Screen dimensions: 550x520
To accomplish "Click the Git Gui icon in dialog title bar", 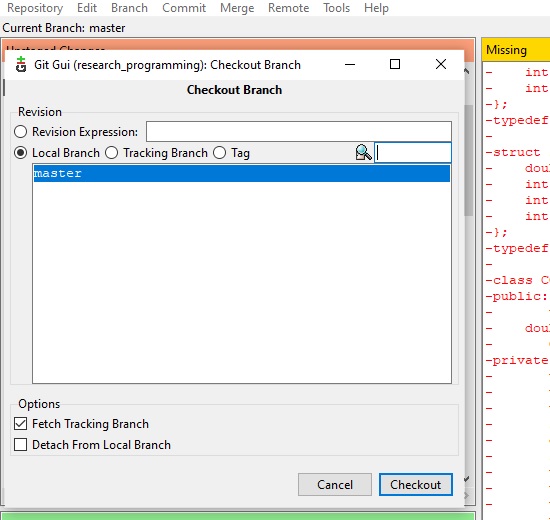I will (21, 65).
